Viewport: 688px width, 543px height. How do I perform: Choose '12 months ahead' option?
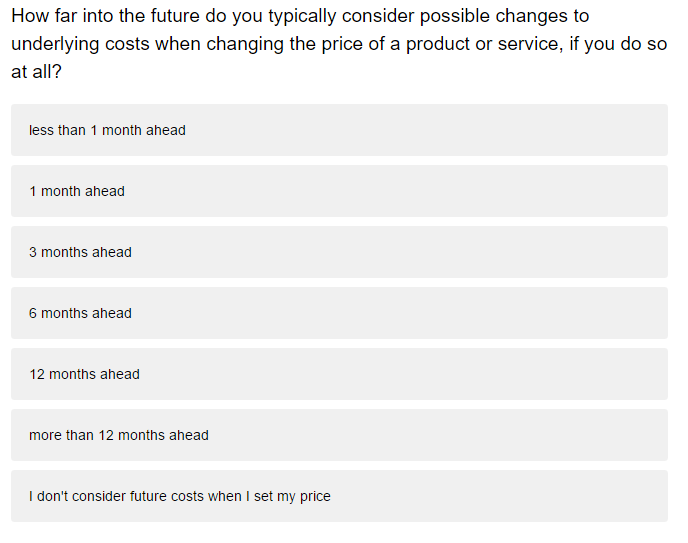click(x=339, y=374)
